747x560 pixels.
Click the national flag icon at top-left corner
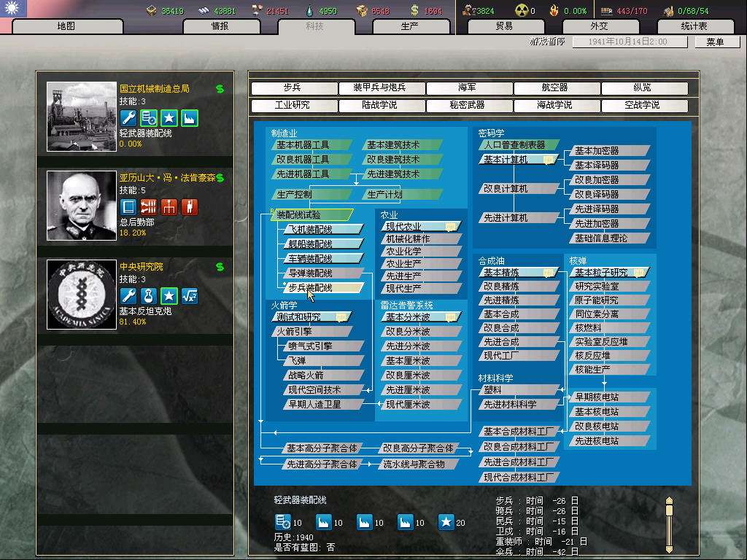click(13, 8)
